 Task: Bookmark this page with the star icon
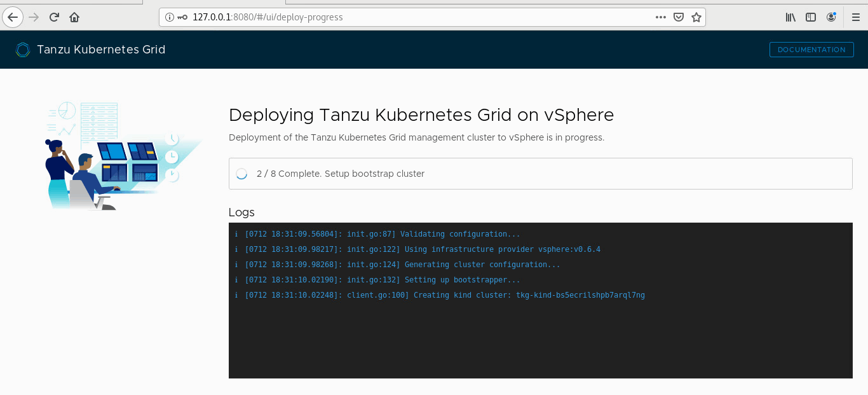click(x=696, y=17)
